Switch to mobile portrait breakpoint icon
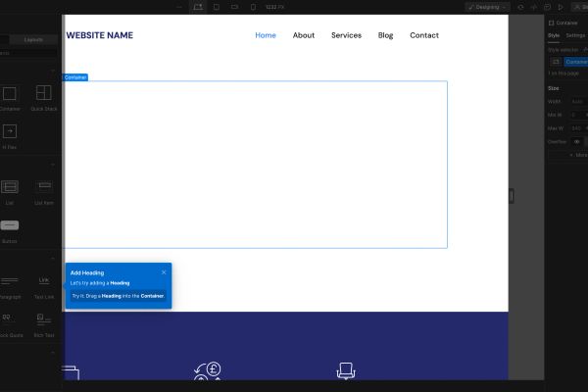Viewport: 588px width, 392px height. pyautogui.click(x=253, y=7)
